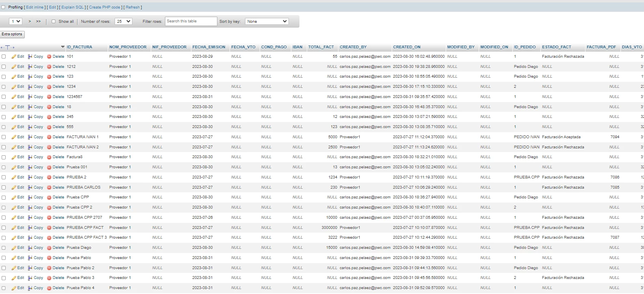This screenshot has height=294, width=644.
Task: Select the checkbox for row 101
Action: [4, 57]
